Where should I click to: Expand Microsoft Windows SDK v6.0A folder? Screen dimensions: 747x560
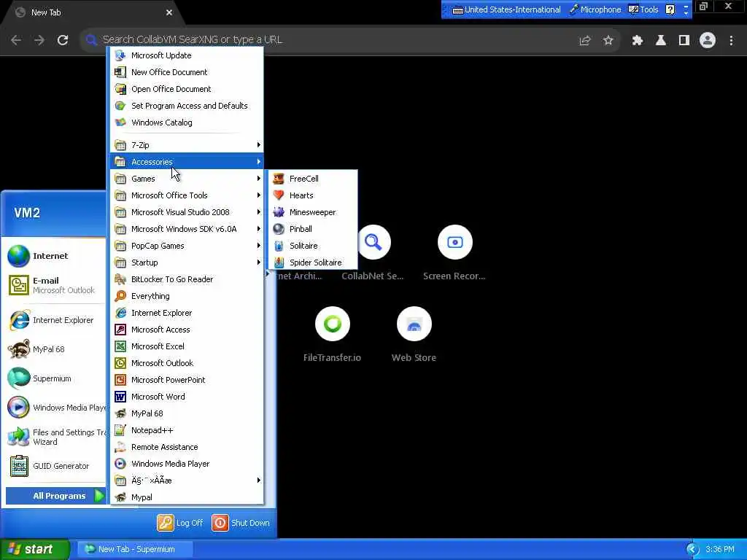(x=187, y=228)
